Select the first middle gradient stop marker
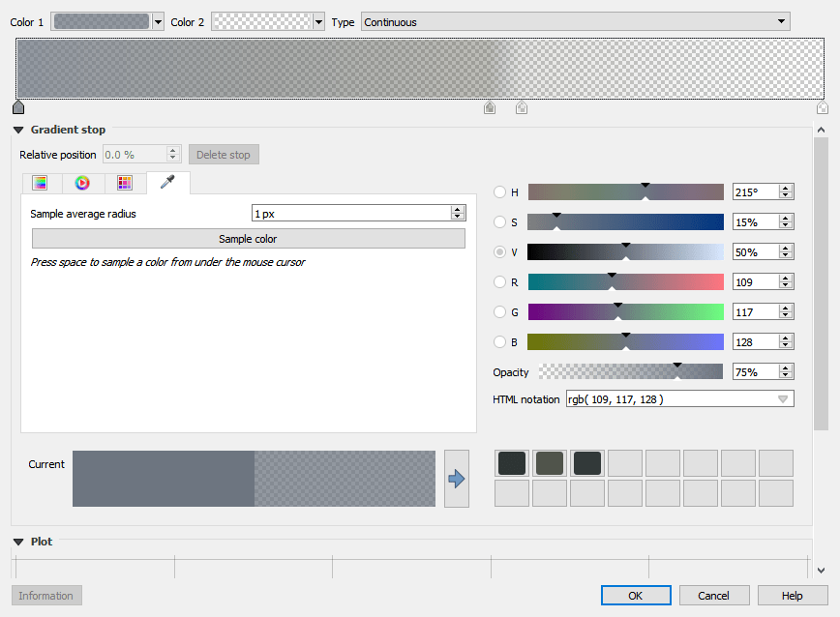This screenshot has width=840, height=617. (x=490, y=107)
